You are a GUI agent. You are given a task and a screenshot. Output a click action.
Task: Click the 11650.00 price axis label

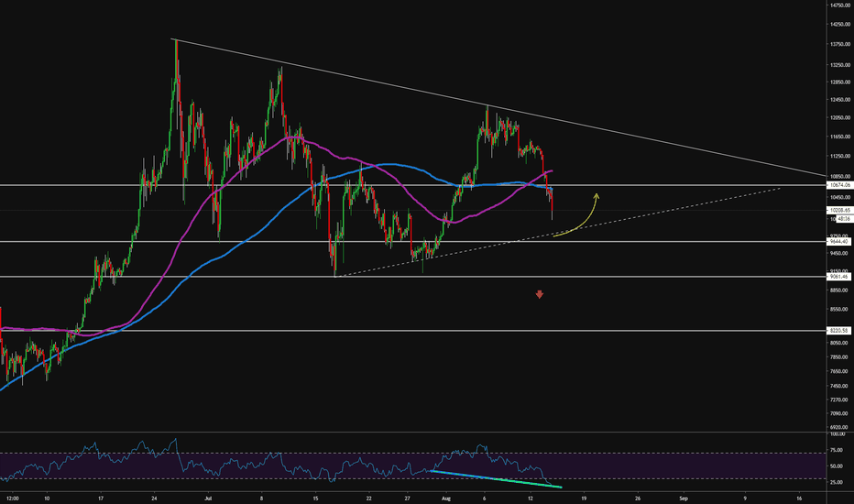click(841, 137)
